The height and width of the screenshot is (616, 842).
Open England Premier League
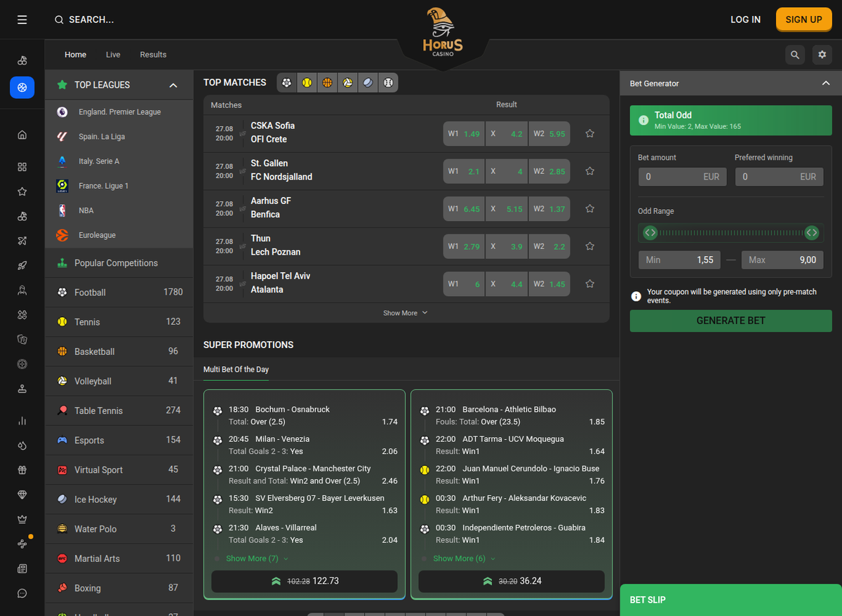click(119, 112)
